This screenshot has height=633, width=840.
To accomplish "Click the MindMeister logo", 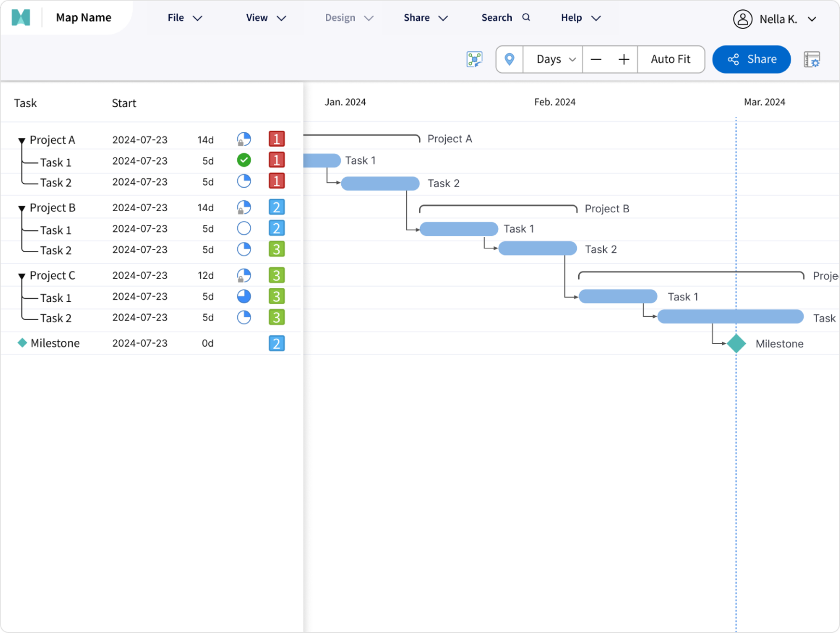I will [20, 17].
